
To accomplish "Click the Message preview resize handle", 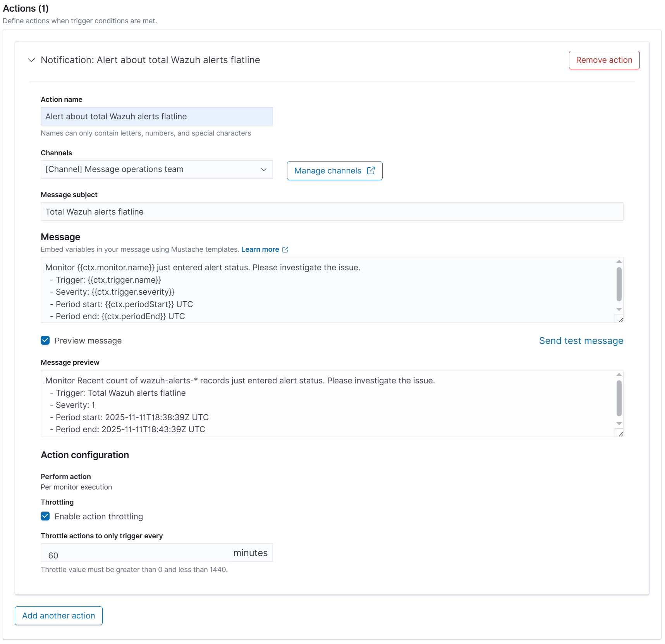I will coord(620,434).
